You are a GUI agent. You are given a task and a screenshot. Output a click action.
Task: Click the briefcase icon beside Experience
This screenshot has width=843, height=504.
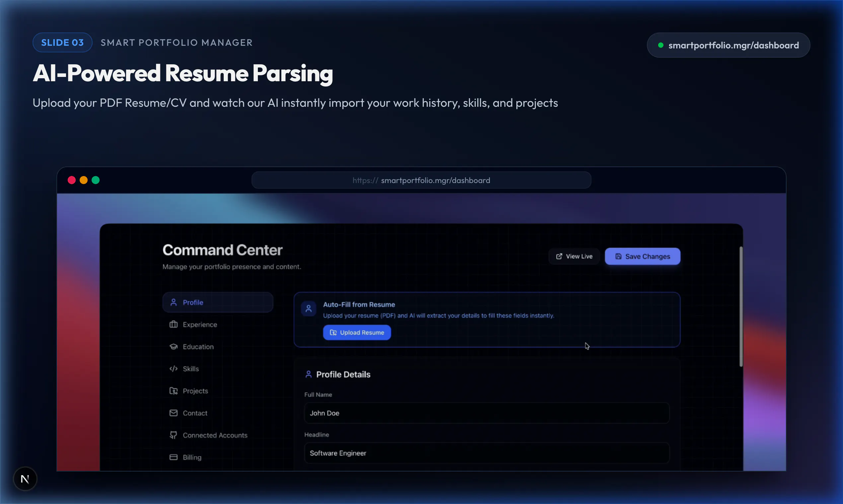click(173, 324)
